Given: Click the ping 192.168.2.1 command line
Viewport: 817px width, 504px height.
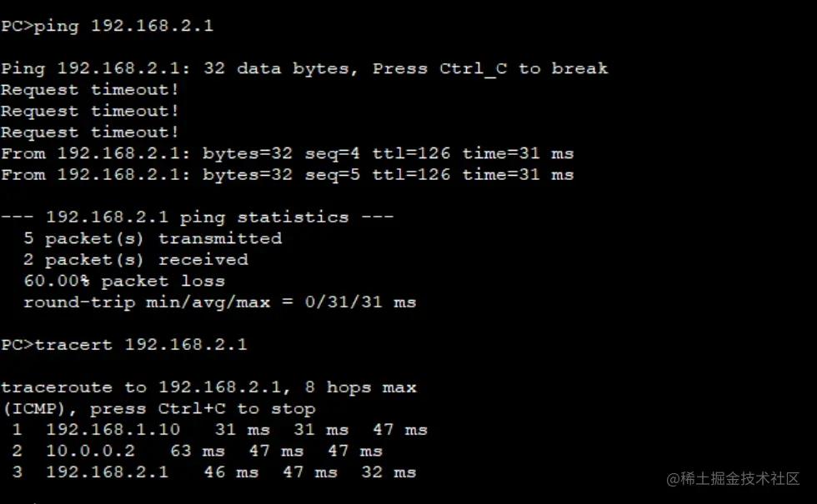Looking at the screenshot, I should (107, 26).
